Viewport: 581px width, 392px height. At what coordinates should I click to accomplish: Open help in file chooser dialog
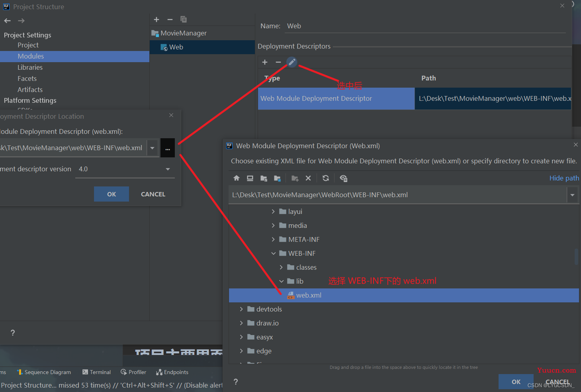(236, 382)
